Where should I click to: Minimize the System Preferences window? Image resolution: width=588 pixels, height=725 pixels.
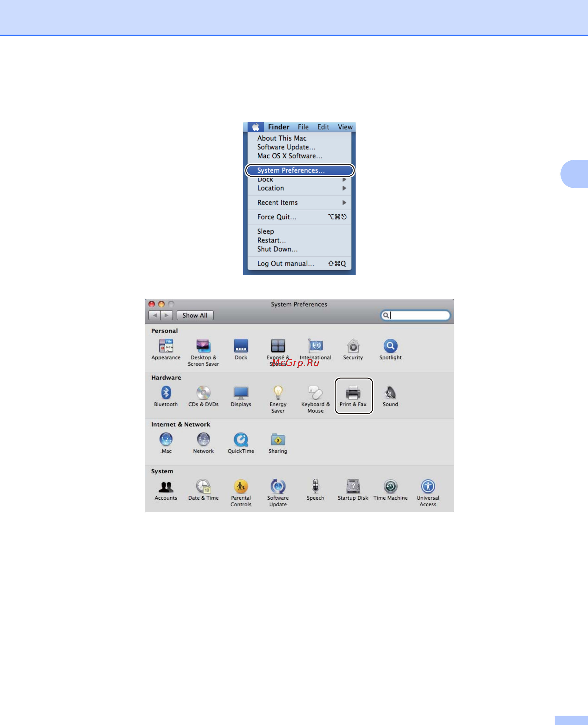coord(162,304)
